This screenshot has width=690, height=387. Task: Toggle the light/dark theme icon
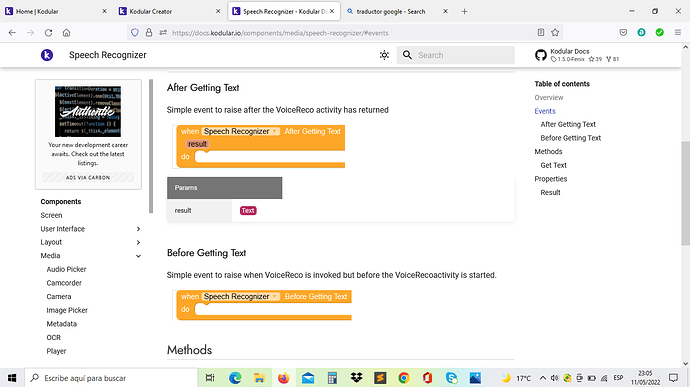coord(384,55)
